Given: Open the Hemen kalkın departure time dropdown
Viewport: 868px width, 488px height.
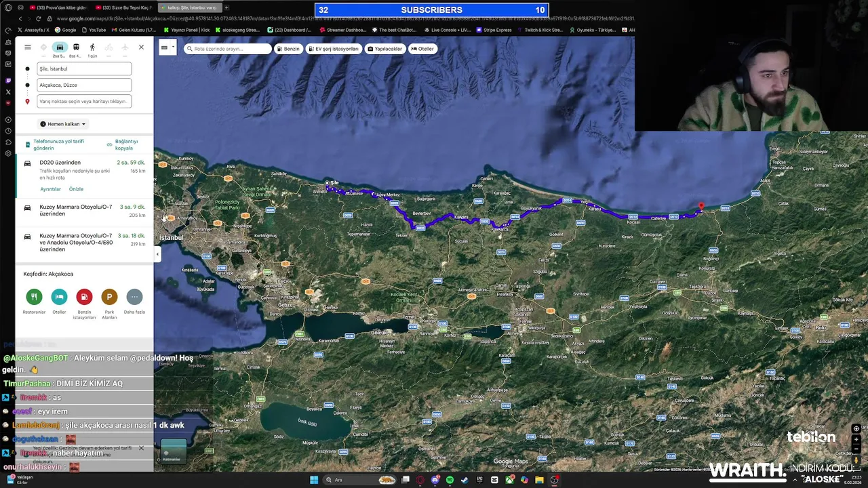Looking at the screenshot, I should point(63,124).
